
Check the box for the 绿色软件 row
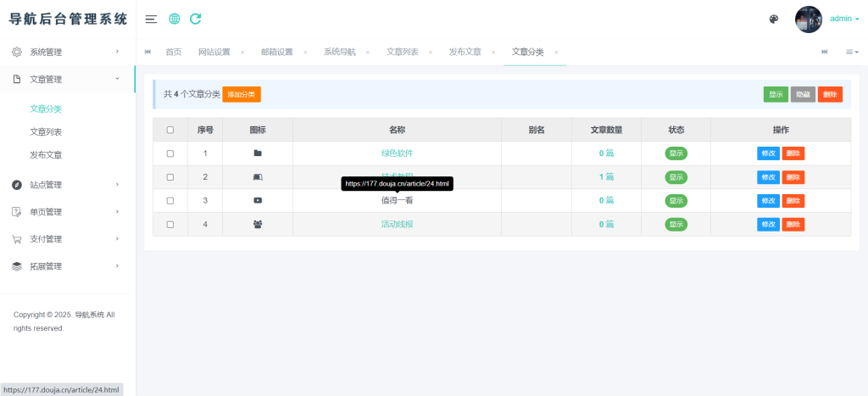coord(170,153)
